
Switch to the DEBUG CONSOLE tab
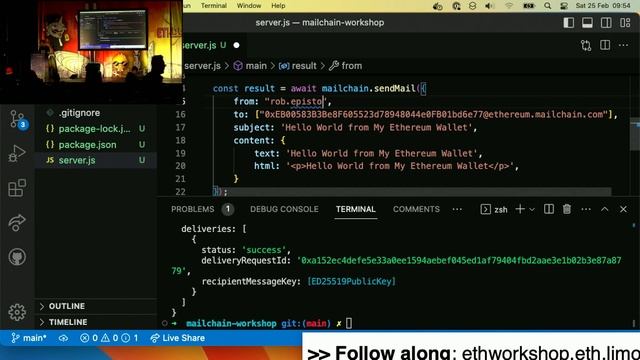click(284, 209)
